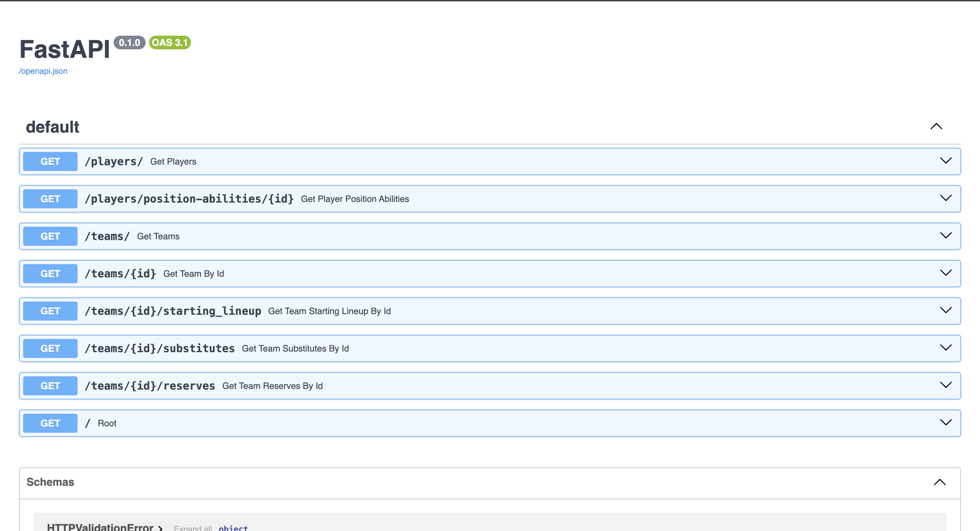980x531 pixels.
Task: Click the /players/position-abilities/{id} path
Action: (189, 199)
